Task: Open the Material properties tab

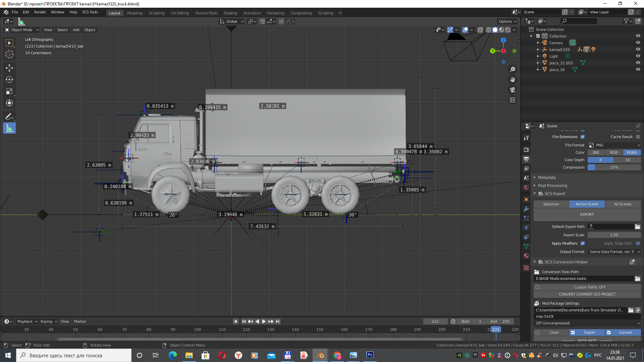Action: pos(526,256)
